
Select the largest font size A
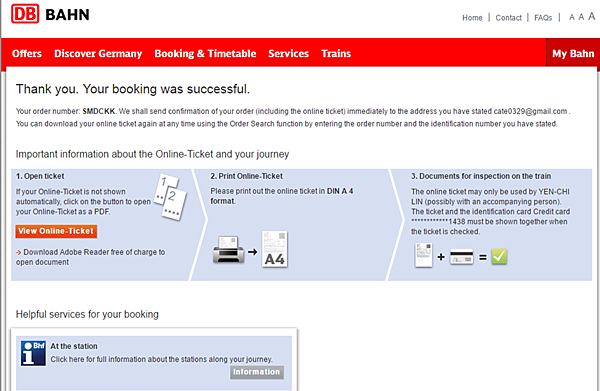(x=592, y=16)
